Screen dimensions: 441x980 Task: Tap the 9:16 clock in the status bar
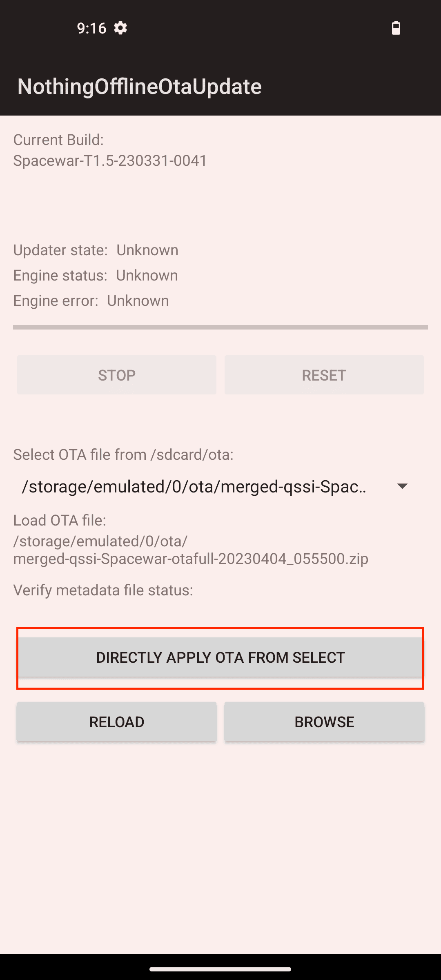pyautogui.click(x=91, y=28)
